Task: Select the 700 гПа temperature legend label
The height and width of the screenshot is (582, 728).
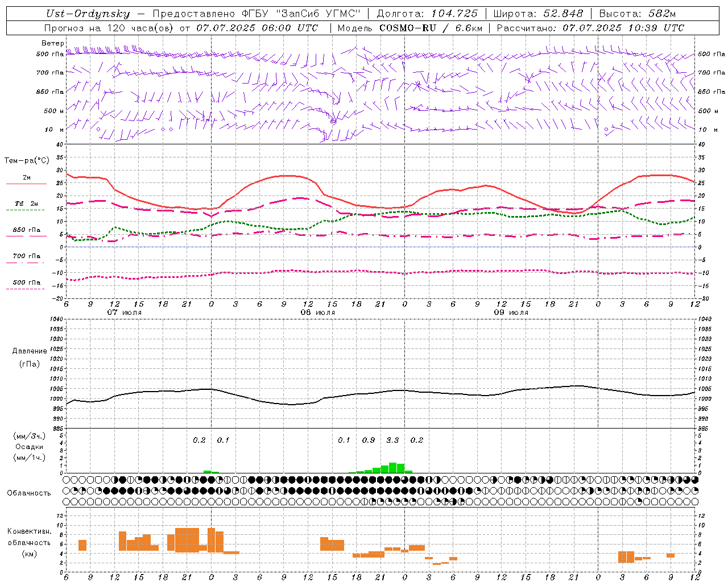Action: 27,256
